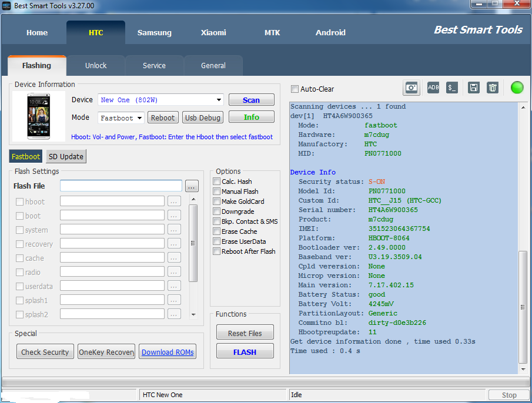Check Bkp. Contact & SMS

pos(216,221)
